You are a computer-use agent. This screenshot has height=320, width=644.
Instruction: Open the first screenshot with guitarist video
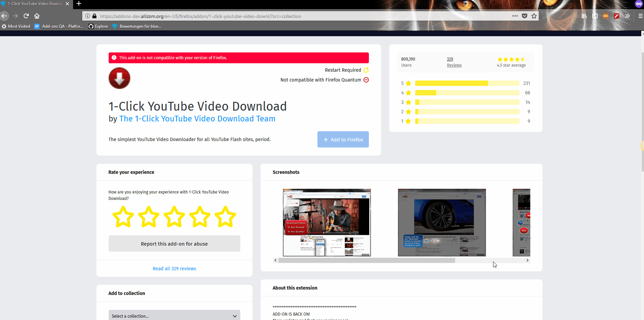tap(327, 223)
